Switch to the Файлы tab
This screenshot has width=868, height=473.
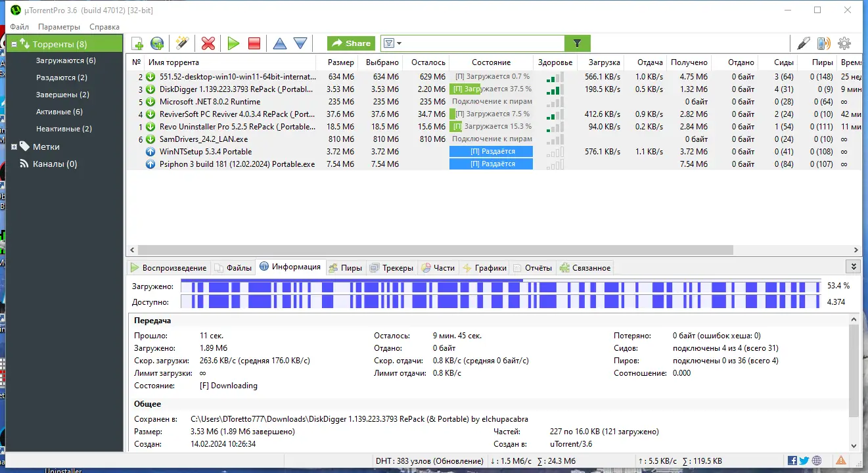[233, 267]
